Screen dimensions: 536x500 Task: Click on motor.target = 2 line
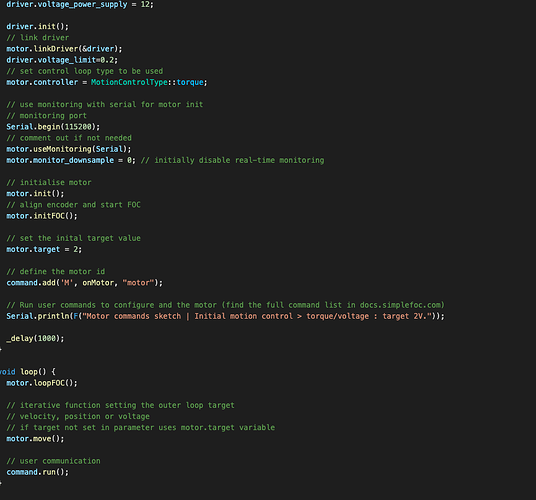44,249
